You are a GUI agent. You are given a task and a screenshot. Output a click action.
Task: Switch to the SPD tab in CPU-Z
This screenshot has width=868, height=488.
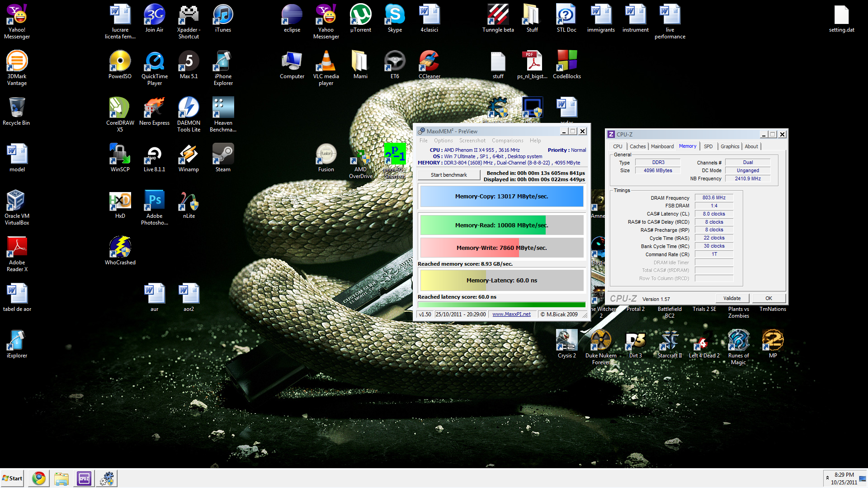708,146
